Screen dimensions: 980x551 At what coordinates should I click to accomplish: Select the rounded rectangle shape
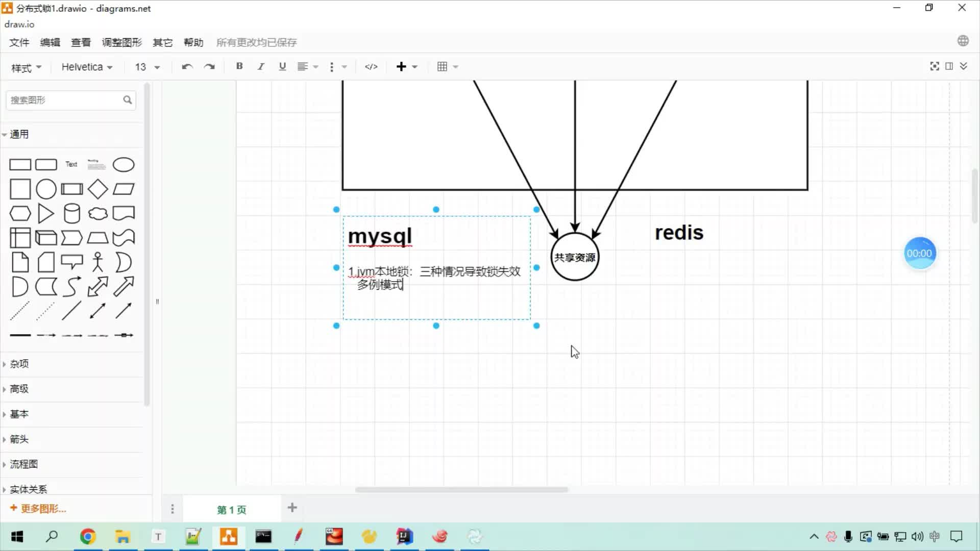click(x=46, y=165)
